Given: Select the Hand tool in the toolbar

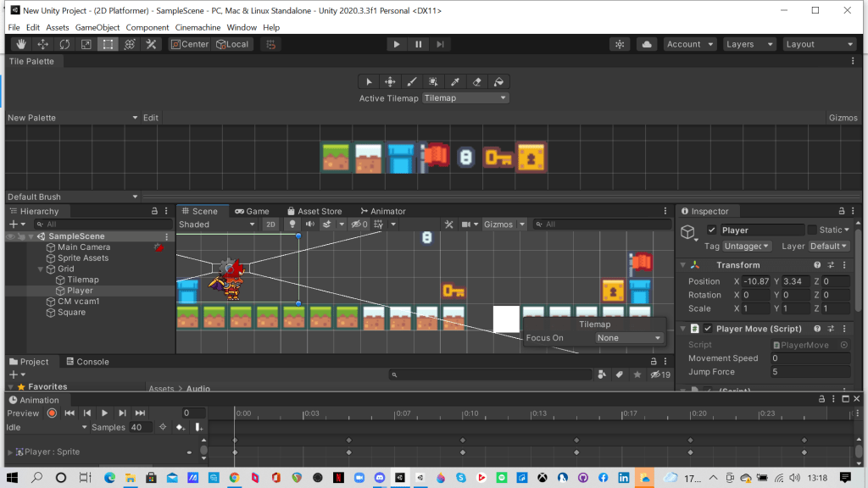Looking at the screenshot, I should coord(20,44).
